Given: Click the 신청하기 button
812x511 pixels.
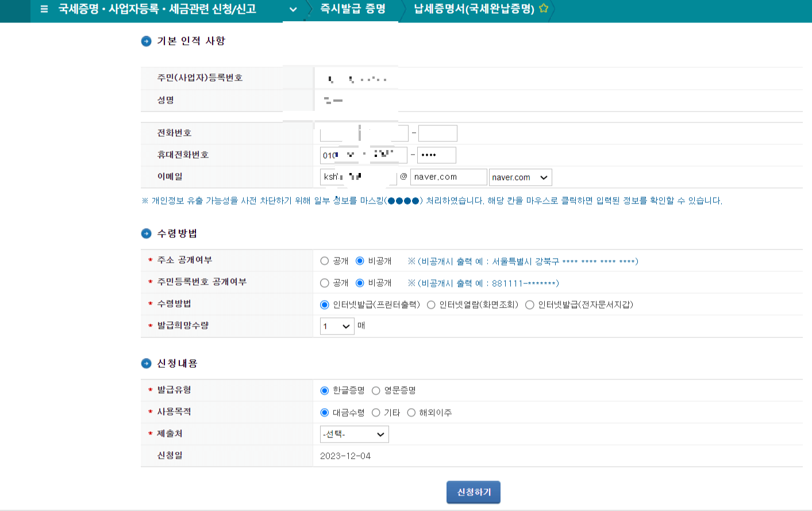Looking at the screenshot, I should tap(474, 492).
